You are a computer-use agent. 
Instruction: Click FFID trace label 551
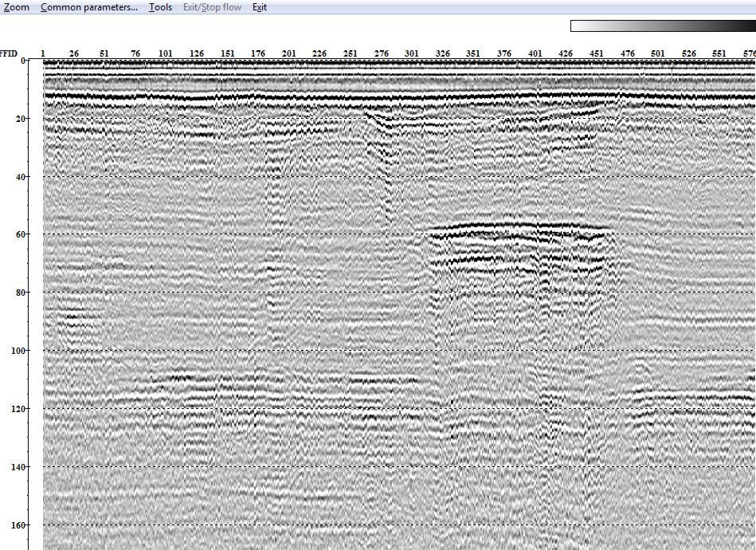(x=719, y=53)
